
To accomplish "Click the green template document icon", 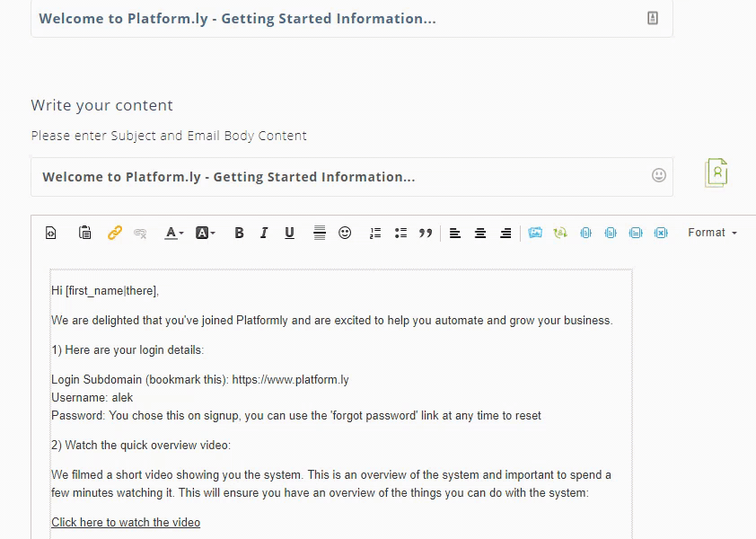I will pyautogui.click(x=716, y=172).
